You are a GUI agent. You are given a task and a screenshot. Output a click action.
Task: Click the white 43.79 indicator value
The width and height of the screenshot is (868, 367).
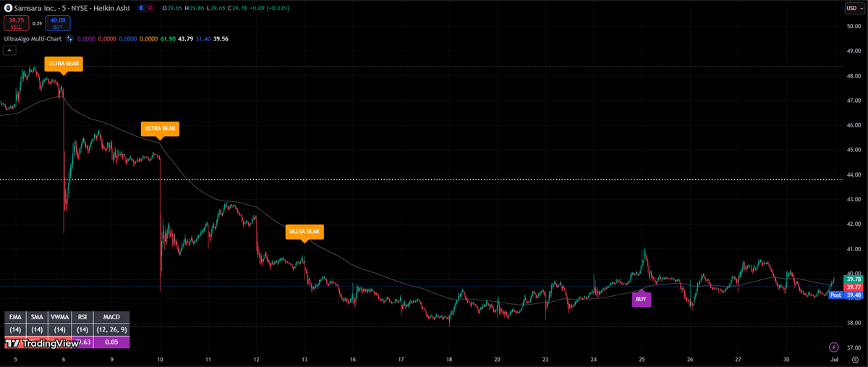click(186, 38)
